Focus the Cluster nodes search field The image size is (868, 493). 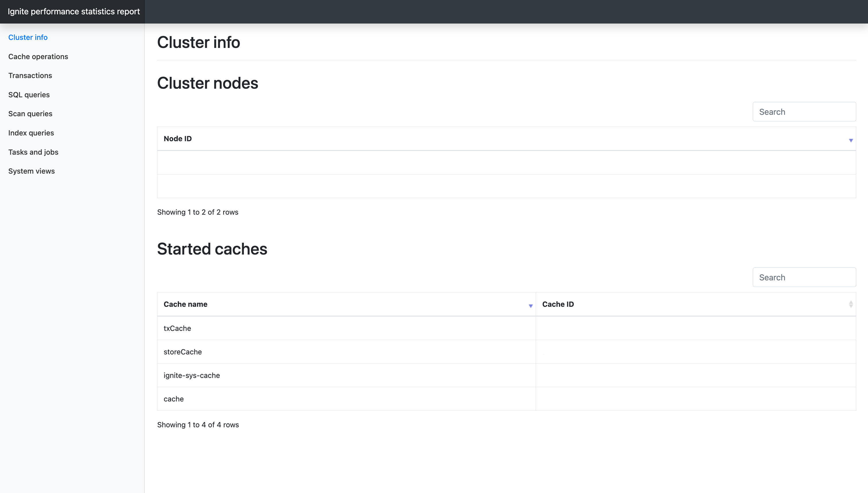[804, 112]
